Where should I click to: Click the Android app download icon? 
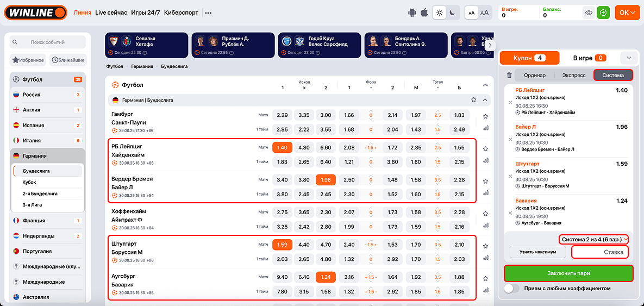point(412,13)
